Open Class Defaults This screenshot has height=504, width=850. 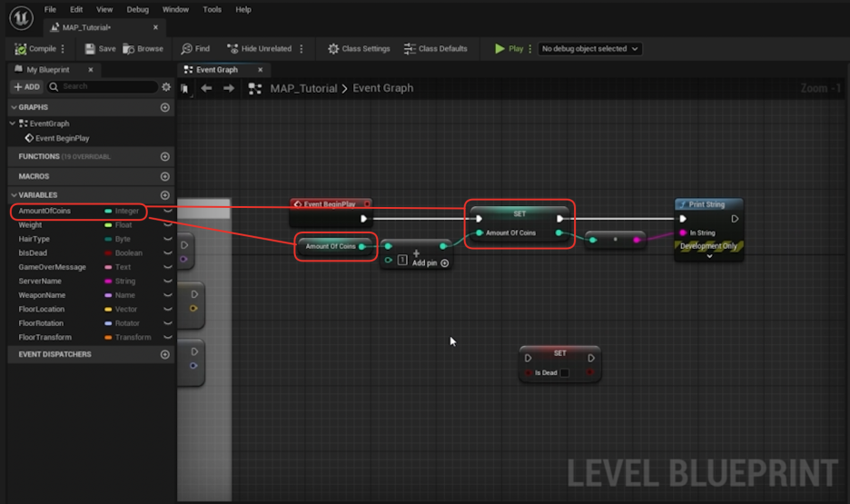point(435,49)
